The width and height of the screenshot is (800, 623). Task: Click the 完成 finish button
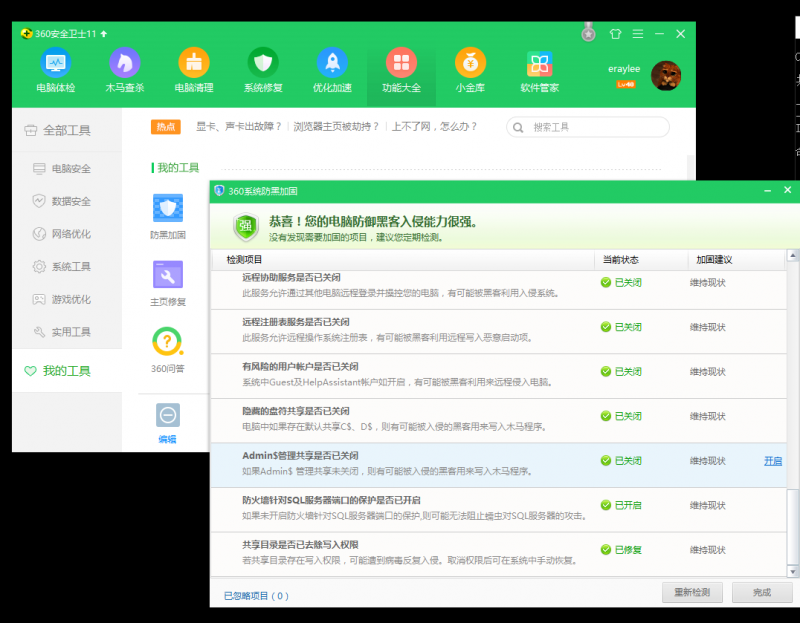(x=762, y=592)
